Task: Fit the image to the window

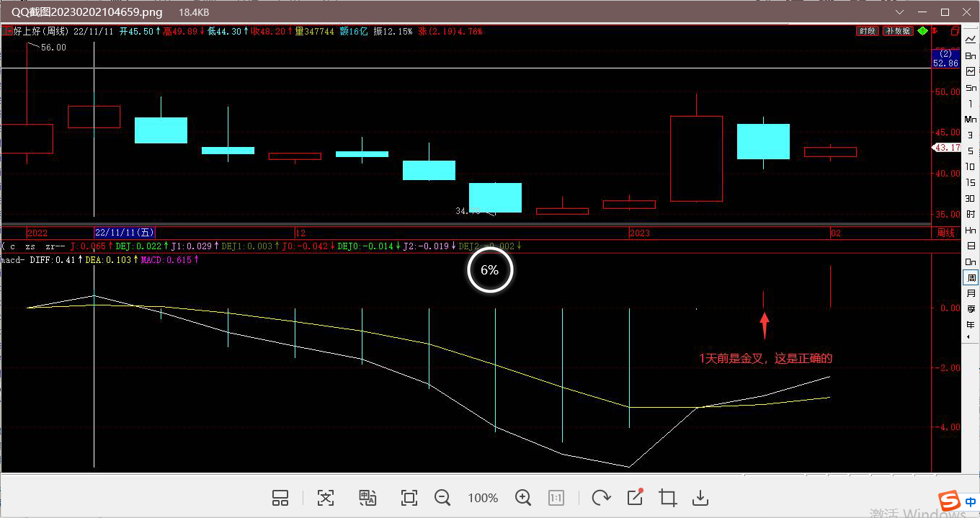Action: click(x=409, y=498)
